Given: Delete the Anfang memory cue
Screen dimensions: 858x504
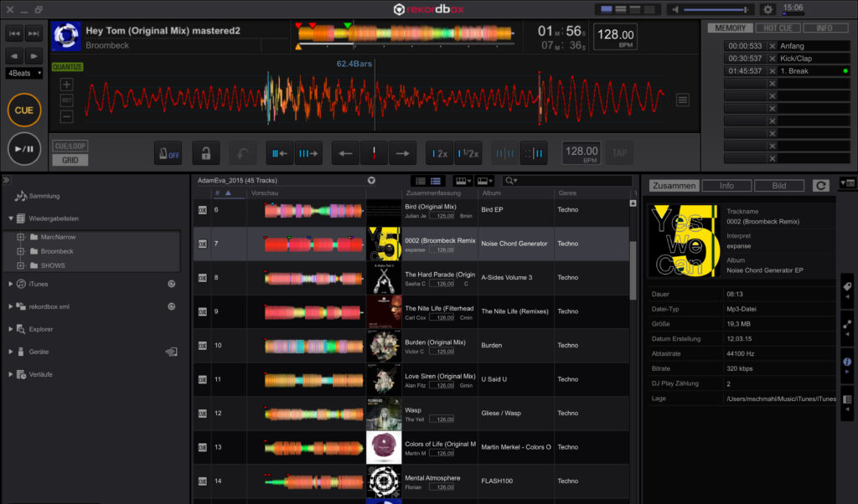Looking at the screenshot, I should click(772, 46).
